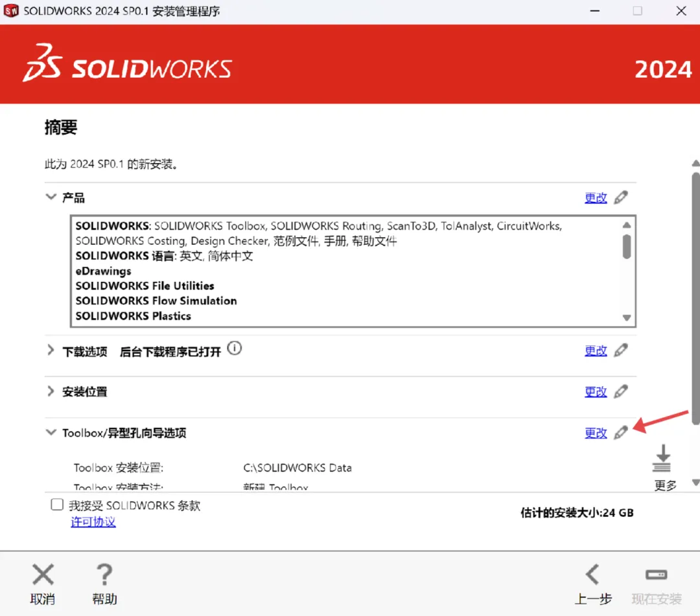Click main page scrollbar up arrow
This screenshot has width=700, height=616.
(695, 163)
